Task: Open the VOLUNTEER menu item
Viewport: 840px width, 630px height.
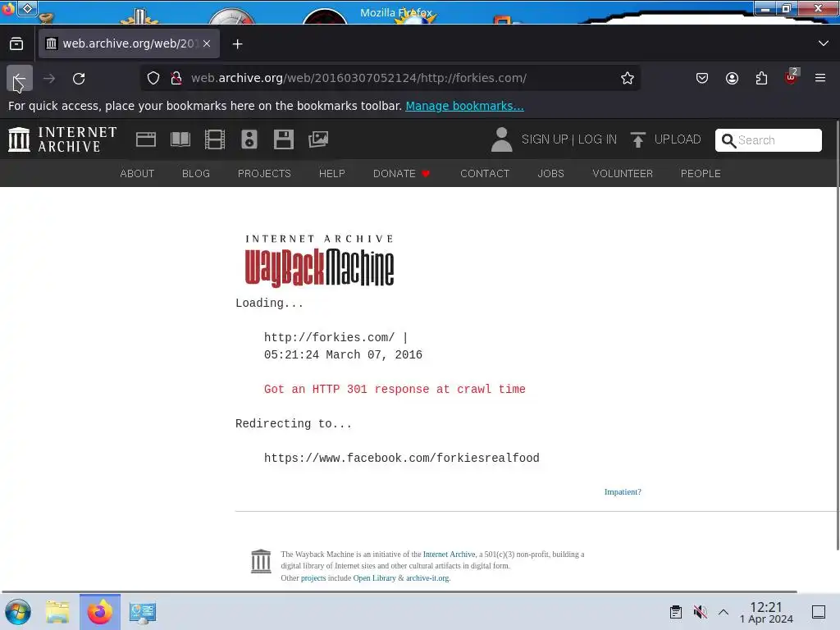Action: pos(623,174)
